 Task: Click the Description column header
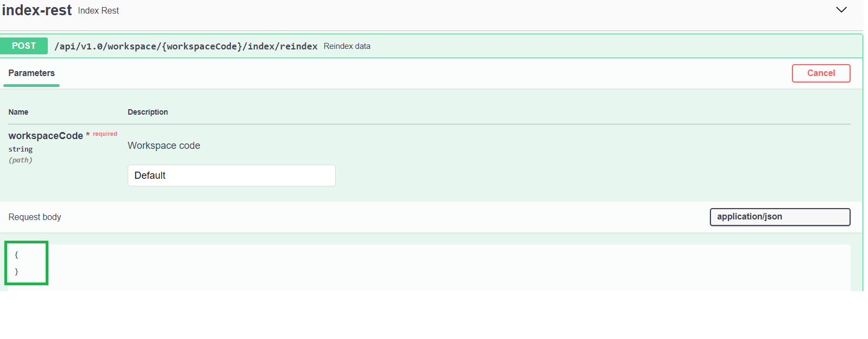tap(148, 112)
